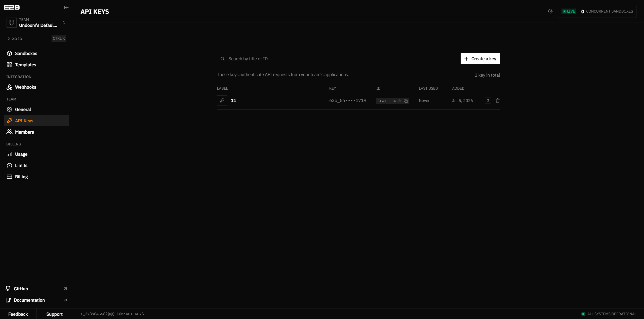
Task: Open the Limits page
Action: coord(36,166)
